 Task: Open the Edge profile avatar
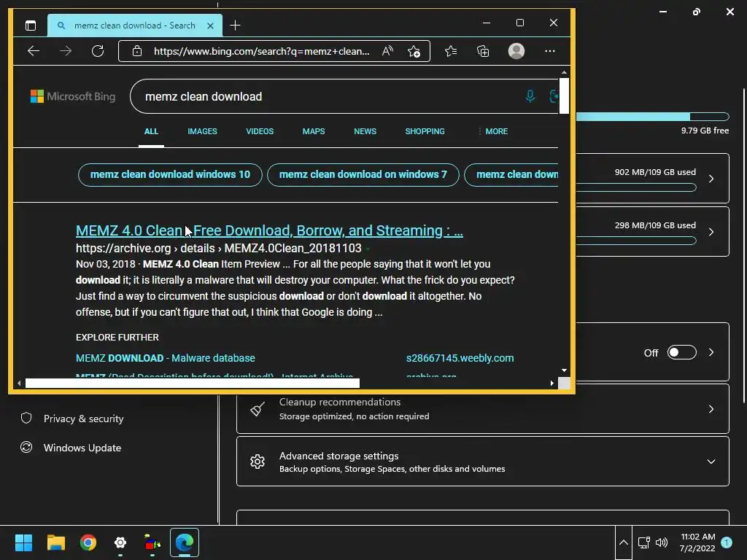tap(516, 51)
